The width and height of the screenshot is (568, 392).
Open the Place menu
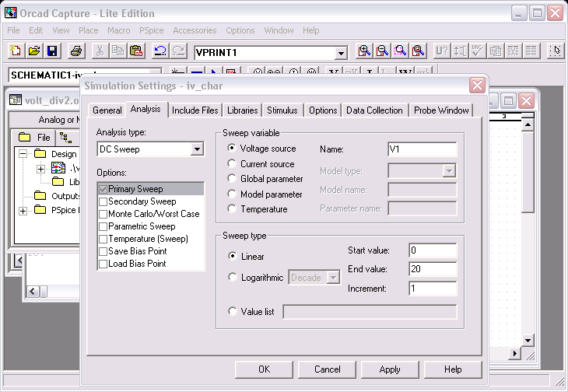click(x=89, y=30)
